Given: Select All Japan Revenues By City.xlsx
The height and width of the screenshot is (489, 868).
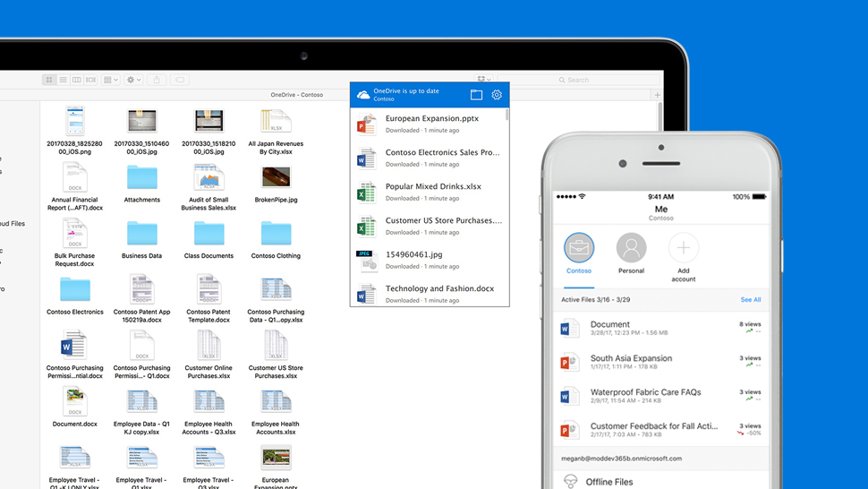Looking at the screenshot, I should [276, 132].
